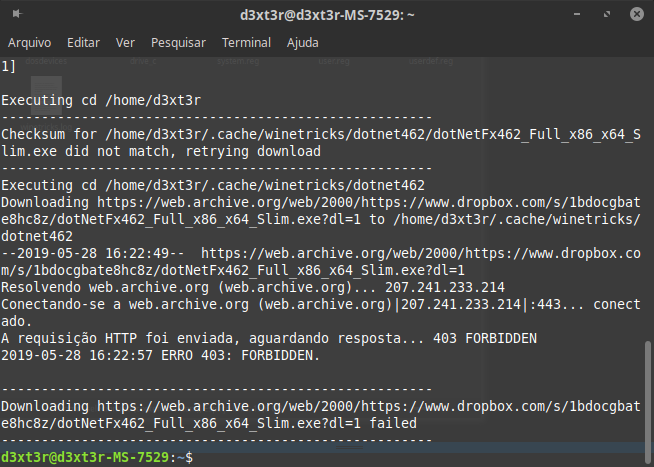Open the Arquivo menu
This screenshot has width=654, height=467.
(29, 43)
